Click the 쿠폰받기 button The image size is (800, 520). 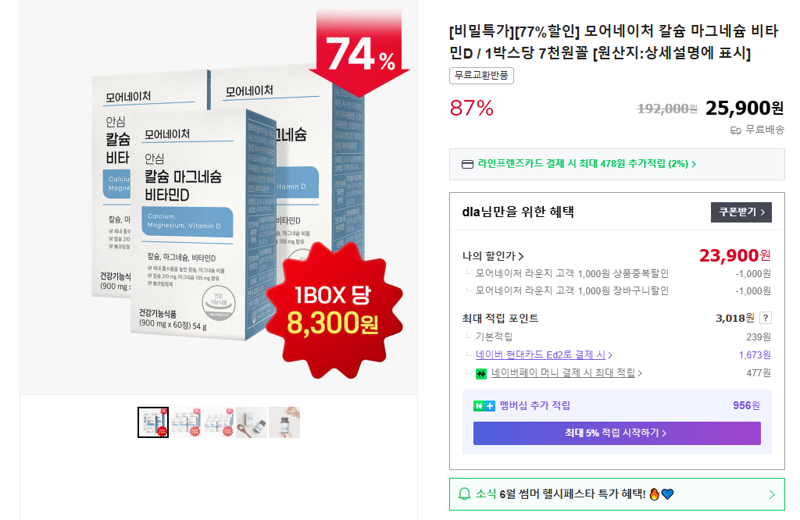[x=741, y=212]
